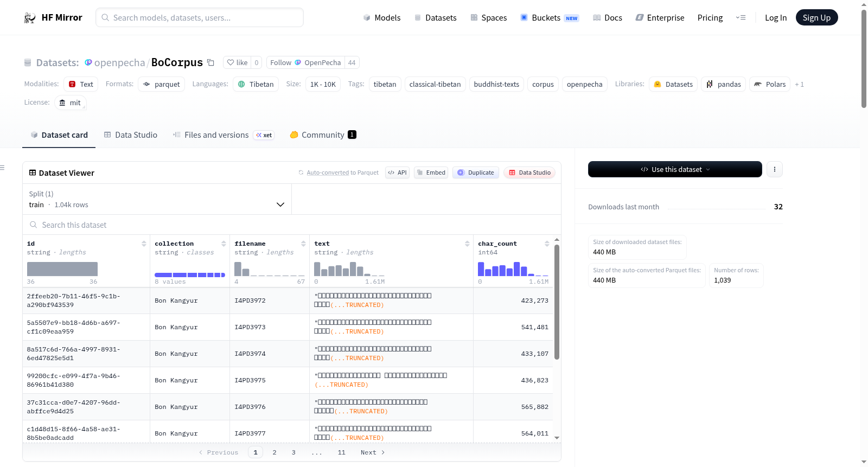Click the tibetan tag
This screenshot has height=467, width=868.
385,84
